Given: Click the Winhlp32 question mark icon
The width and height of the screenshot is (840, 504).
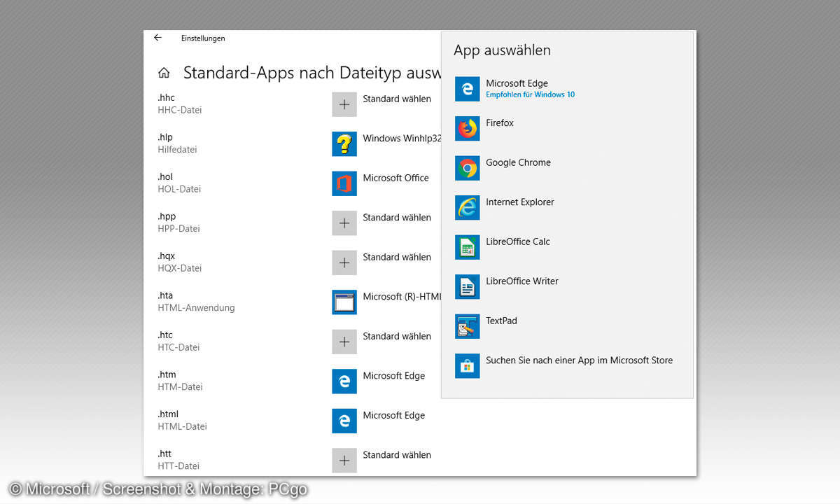Looking at the screenshot, I should pos(344,143).
